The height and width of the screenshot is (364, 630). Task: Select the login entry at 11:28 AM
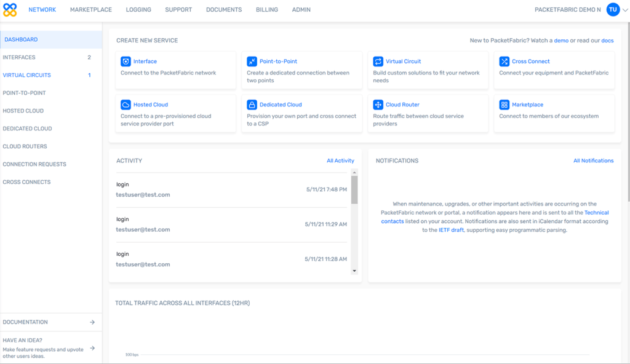[231, 259]
